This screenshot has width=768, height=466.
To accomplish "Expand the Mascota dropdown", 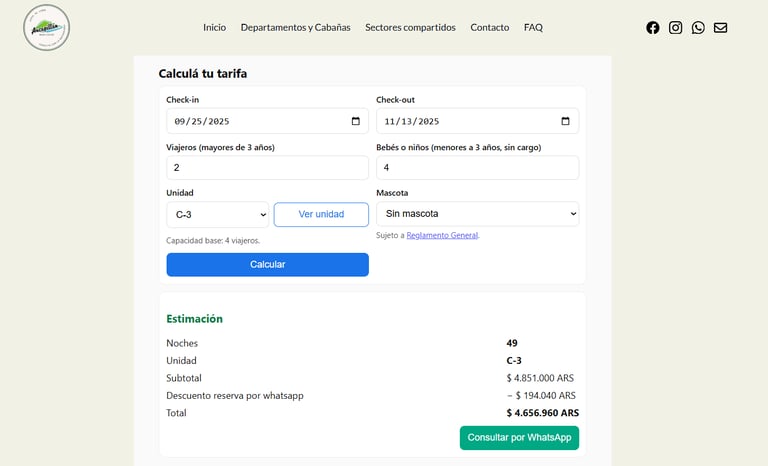I will [477, 214].
